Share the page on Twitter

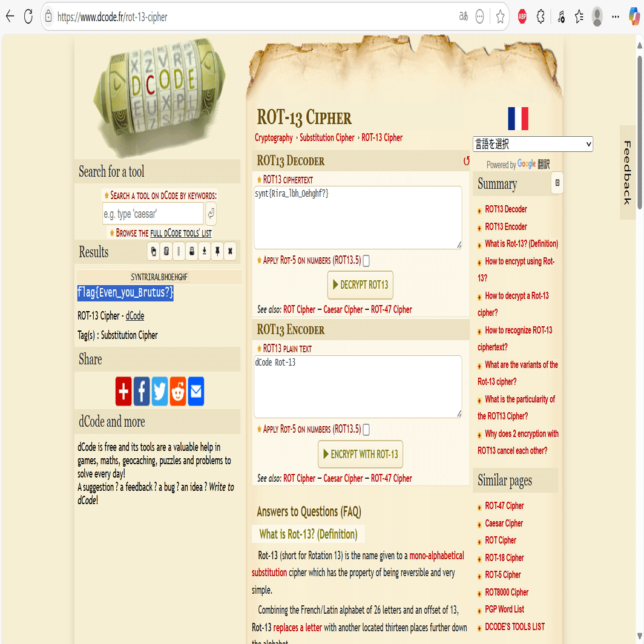[x=159, y=392]
